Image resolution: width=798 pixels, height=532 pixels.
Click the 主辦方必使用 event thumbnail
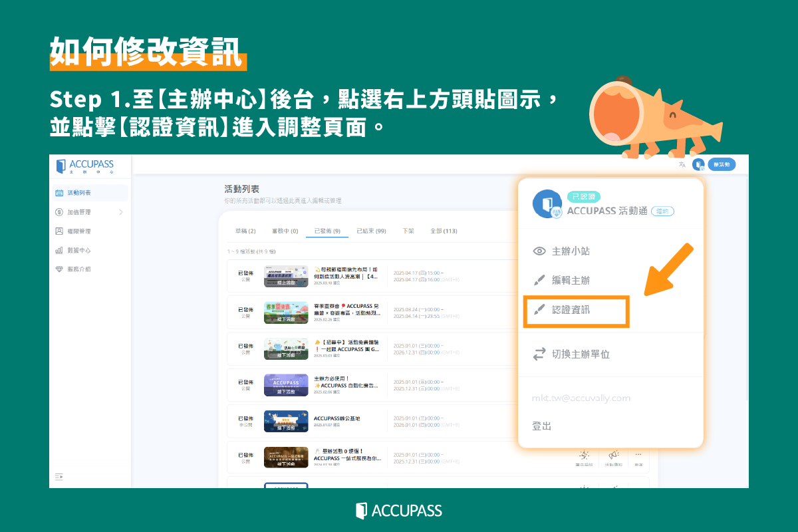coord(286,384)
